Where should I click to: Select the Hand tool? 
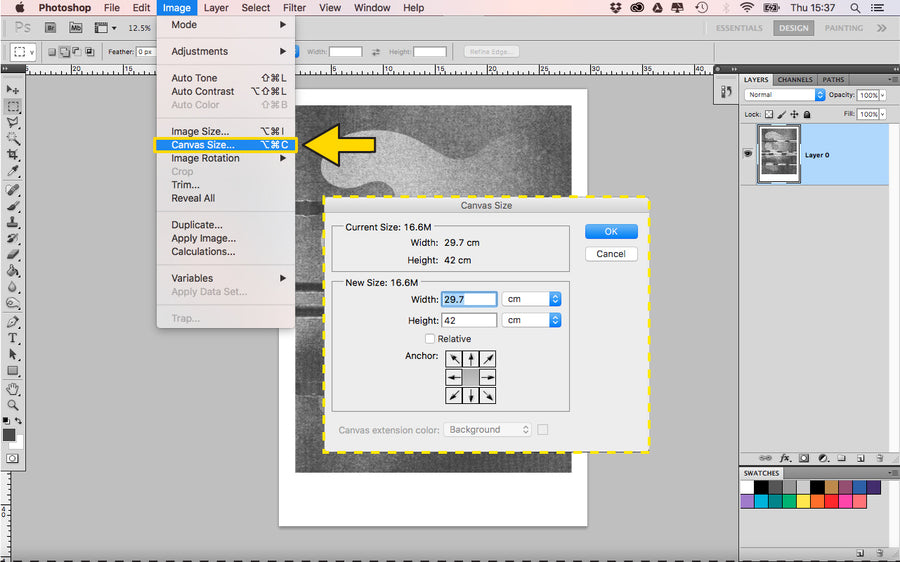[x=13, y=388]
